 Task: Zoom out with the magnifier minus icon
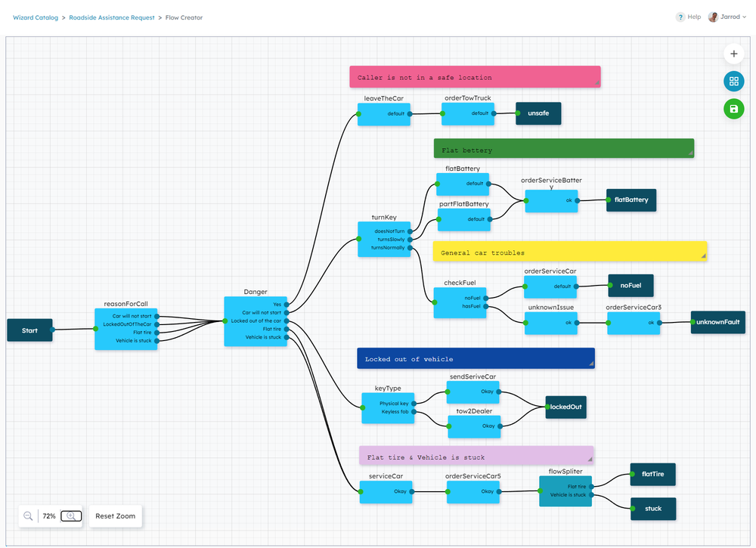pos(28,516)
